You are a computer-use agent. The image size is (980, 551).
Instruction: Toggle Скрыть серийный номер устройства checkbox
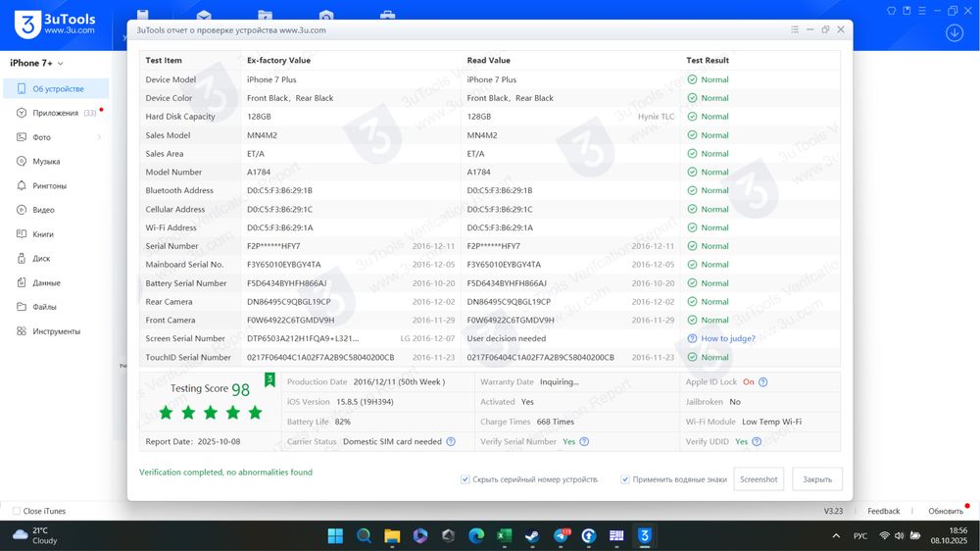465,479
